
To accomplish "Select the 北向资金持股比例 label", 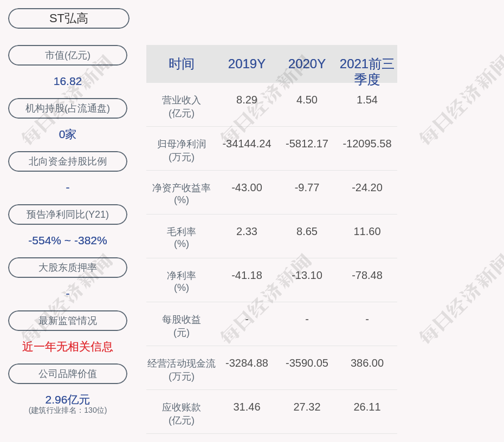I will (68, 161).
